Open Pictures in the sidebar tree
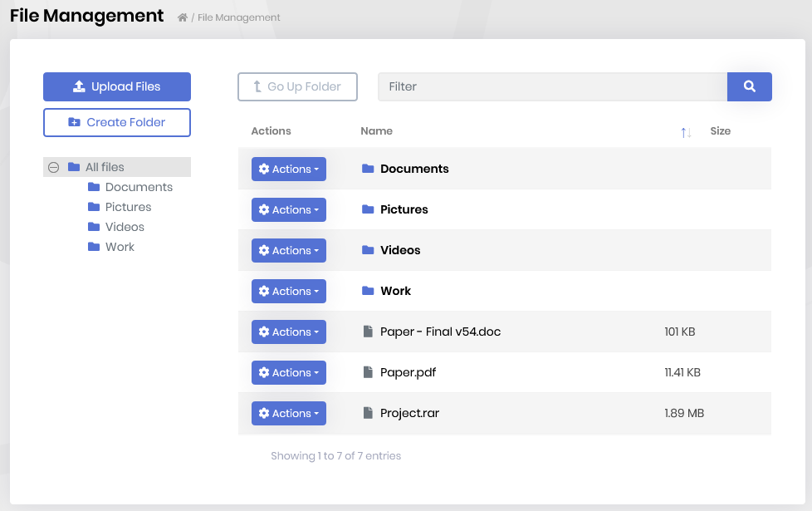 click(129, 207)
